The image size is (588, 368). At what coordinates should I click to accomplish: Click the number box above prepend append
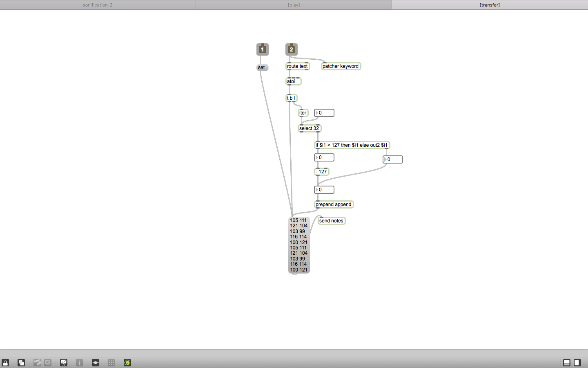324,190
